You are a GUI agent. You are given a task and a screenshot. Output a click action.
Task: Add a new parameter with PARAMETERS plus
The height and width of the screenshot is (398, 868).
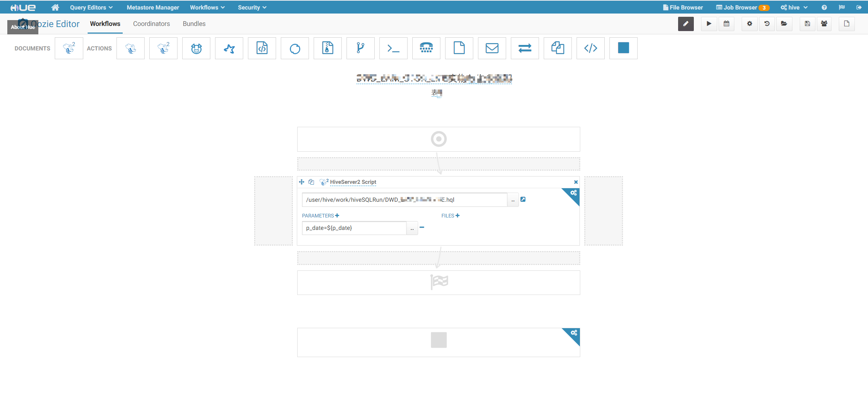pos(337,216)
